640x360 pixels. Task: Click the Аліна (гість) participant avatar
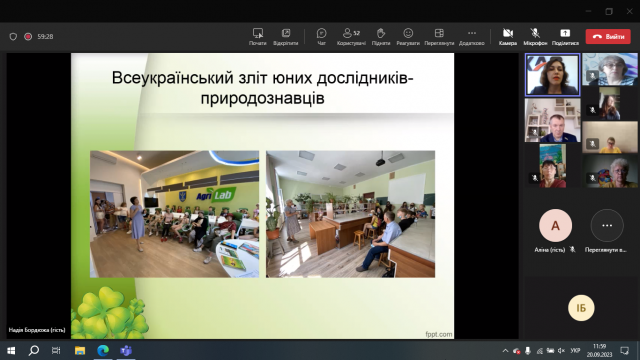(555, 225)
